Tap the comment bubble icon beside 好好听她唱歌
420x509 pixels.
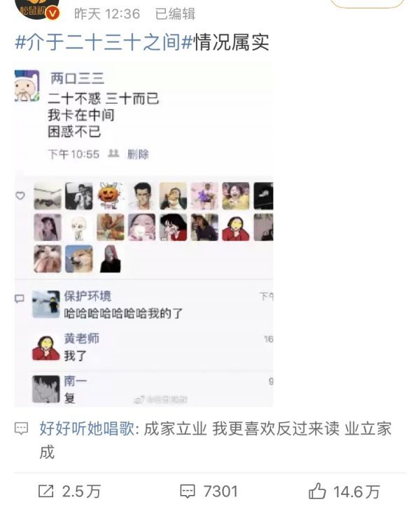coord(22,428)
